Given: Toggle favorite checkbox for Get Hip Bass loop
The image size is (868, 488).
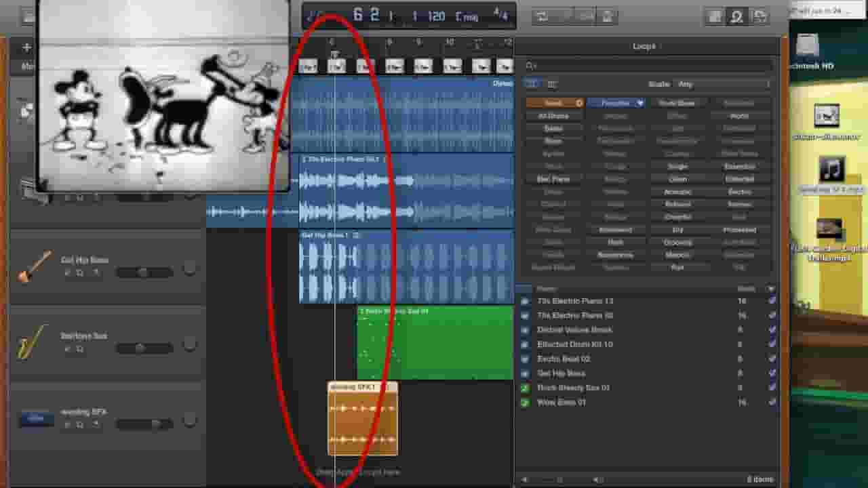Looking at the screenshot, I should tap(772, 373).
